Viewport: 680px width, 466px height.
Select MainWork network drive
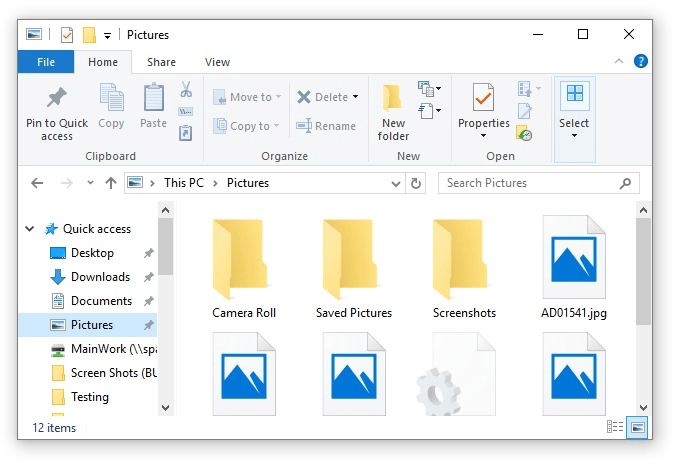(x=88, y=349)
